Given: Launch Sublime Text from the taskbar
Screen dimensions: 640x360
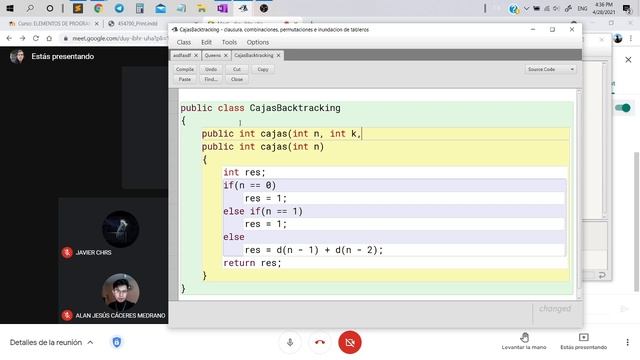Looking at the screenshot, I should [x=78, y=8].
